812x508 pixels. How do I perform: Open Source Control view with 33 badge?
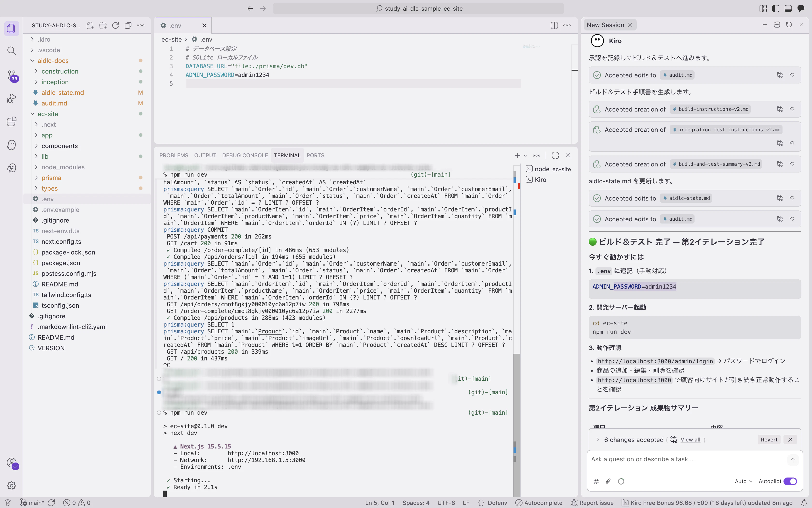11,75
